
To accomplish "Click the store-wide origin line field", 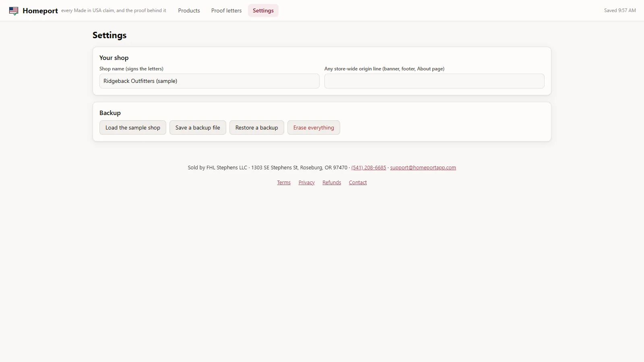I will (x=434, y=81).
